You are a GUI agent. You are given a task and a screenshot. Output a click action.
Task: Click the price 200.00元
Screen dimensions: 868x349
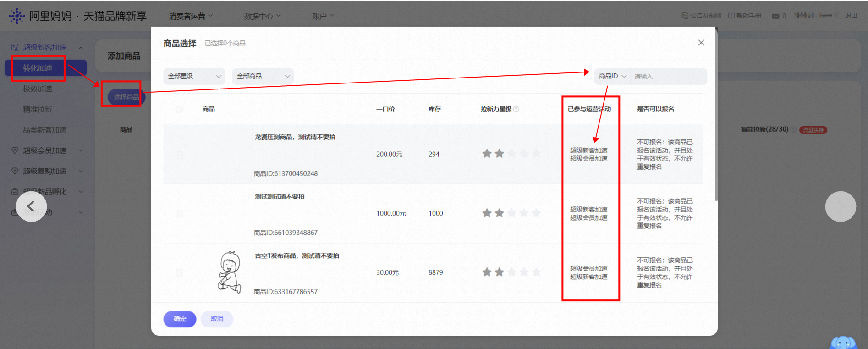(x=389, y=155)
